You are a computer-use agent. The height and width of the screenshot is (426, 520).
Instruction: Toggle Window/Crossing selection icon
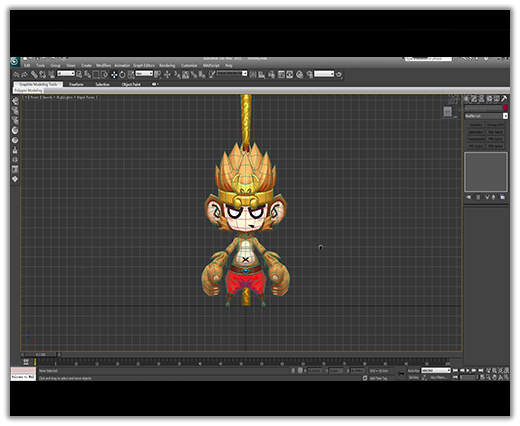[x=104, y=75]
